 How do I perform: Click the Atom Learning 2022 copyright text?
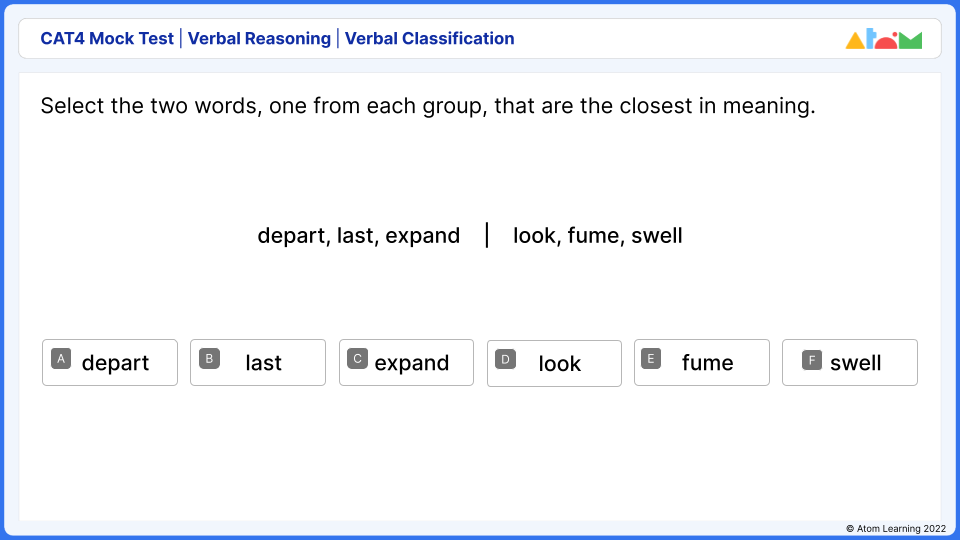pos(894,528)
